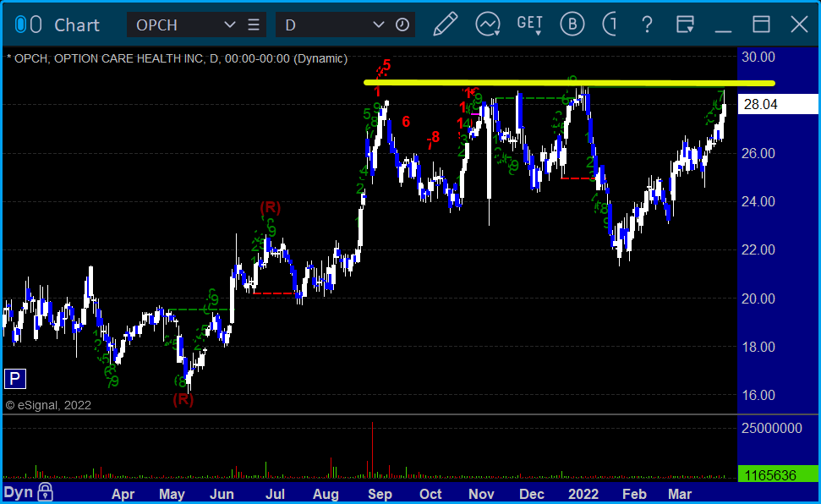Image resolution: width=821 pixels, height=504 pixels.
Task: Open the symbol dropdown arrow next to OPCH
Action: (x=229, y=25)
